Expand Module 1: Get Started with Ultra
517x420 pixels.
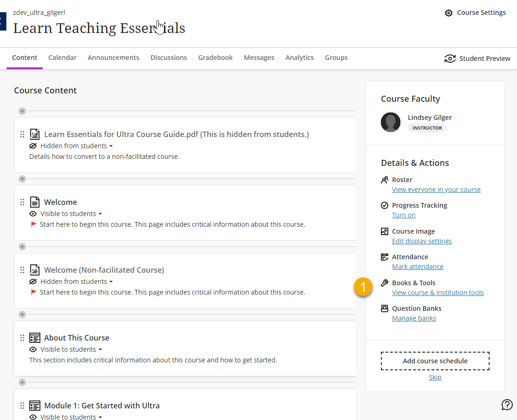click(x=102, y=406)
